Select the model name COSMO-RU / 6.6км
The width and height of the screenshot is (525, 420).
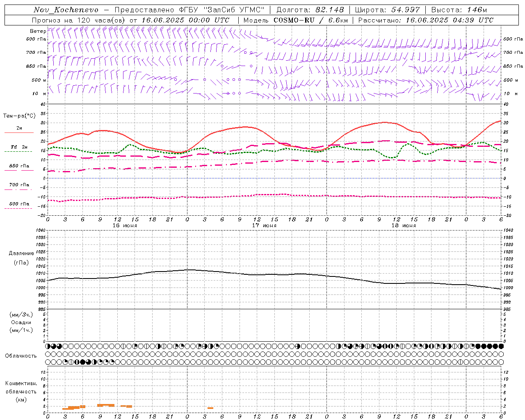coord(310,20)
